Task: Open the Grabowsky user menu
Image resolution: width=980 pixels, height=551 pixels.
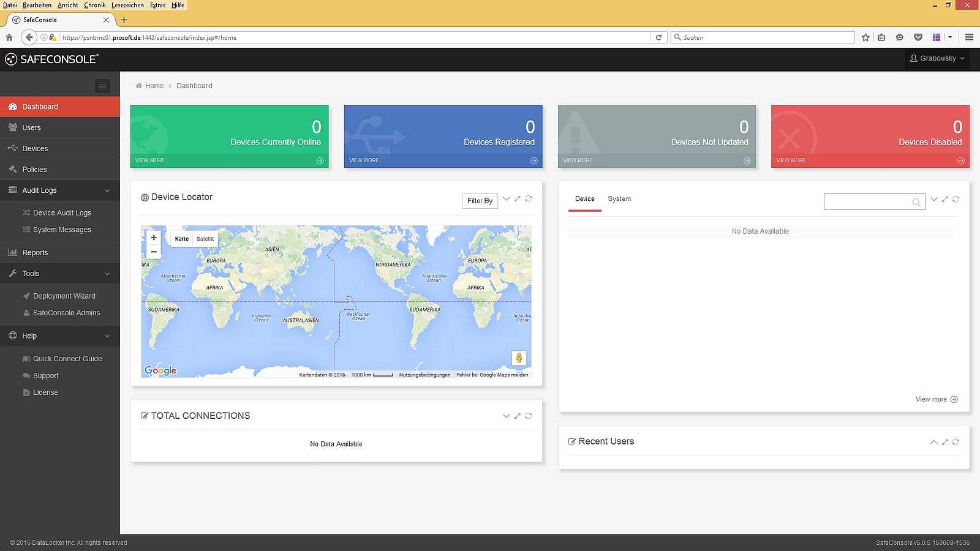Action: [x=937, y=59]
